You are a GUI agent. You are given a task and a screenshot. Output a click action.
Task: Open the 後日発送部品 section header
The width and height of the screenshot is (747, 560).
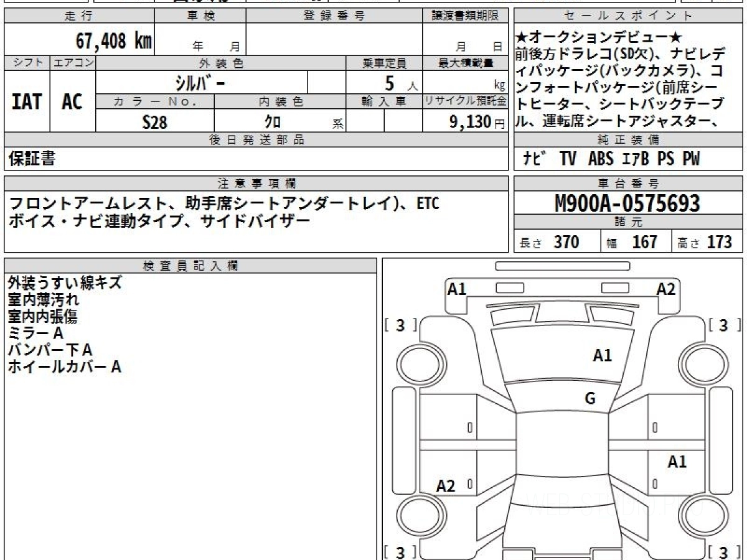(x=255, y=140)
